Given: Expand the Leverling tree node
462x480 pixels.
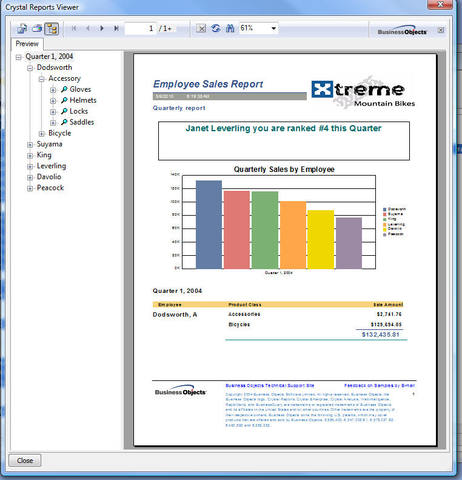Looking at the screenshot, I should click(30, 166).
